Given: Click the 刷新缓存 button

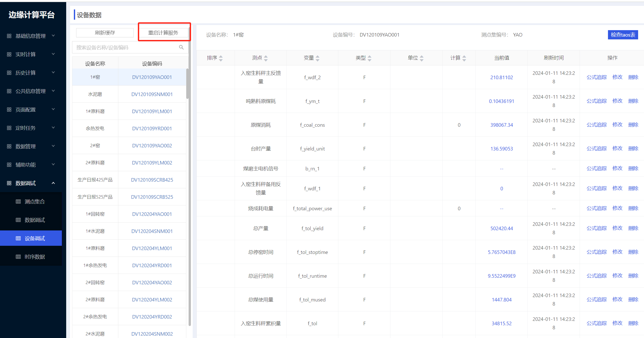Looking at the screenshot, I should tap(105, 33).
